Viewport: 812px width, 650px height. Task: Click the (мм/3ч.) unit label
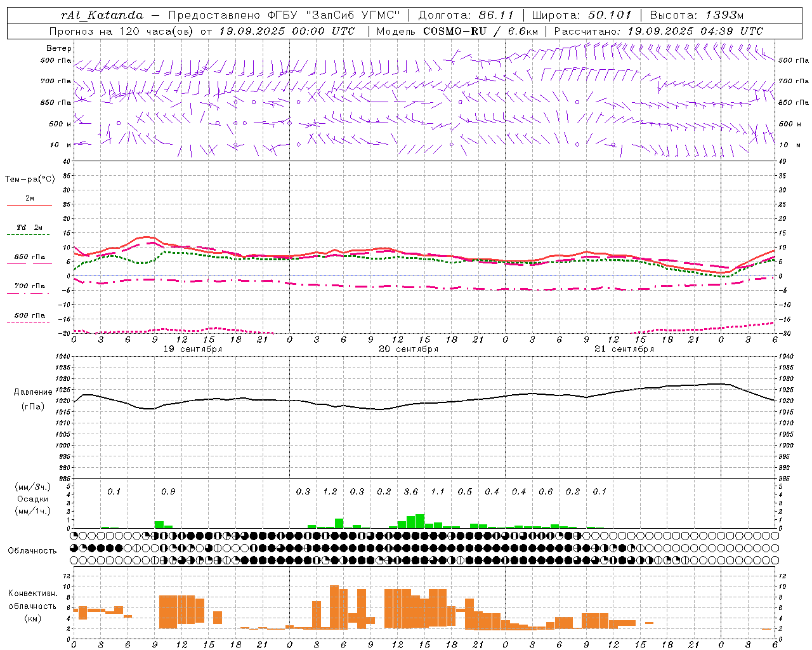point(32,487)
